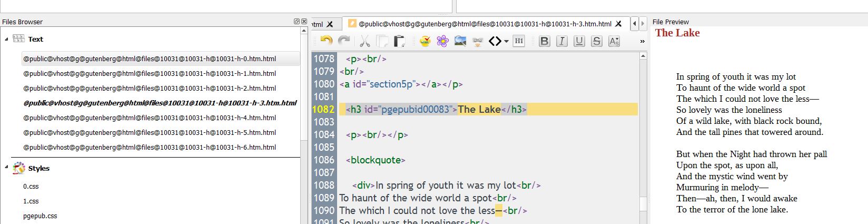Click preview line 'Murmuring in melody—'
The image size is (868, 224).
722,187
